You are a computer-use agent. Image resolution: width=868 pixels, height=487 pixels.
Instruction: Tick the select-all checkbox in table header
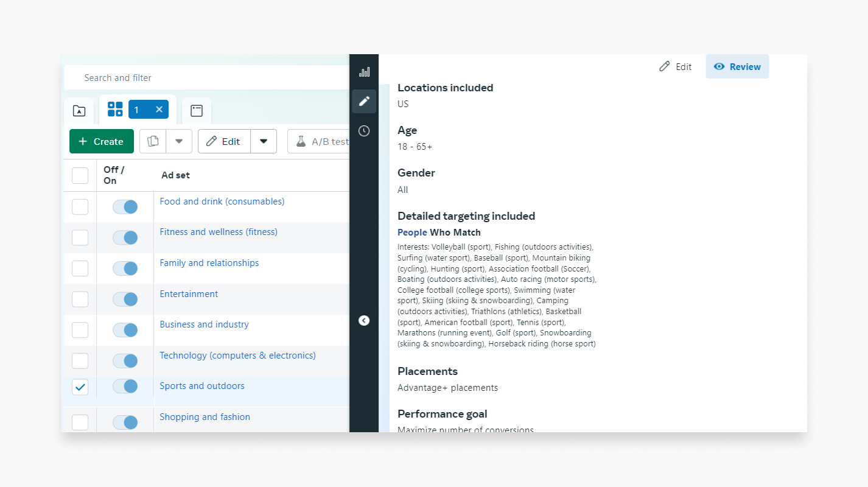80,175
